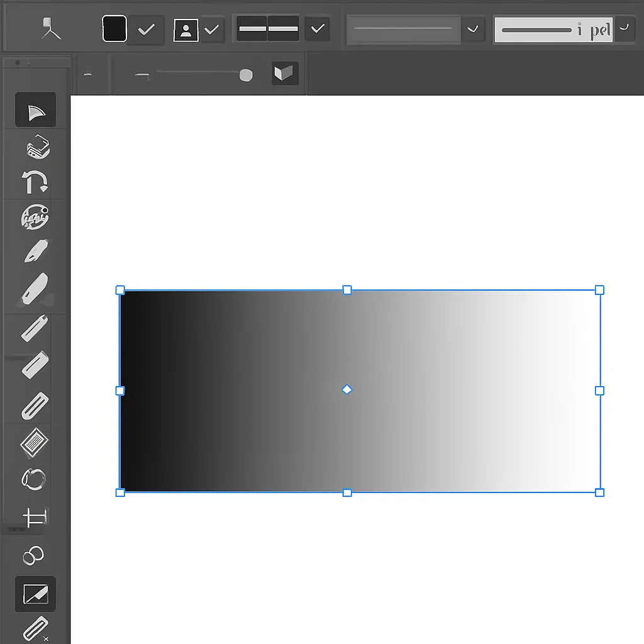The height and width of the screenshot is (644, 644).
Task: Select the highlighted Gradient tool
Action: pos(35,594)
